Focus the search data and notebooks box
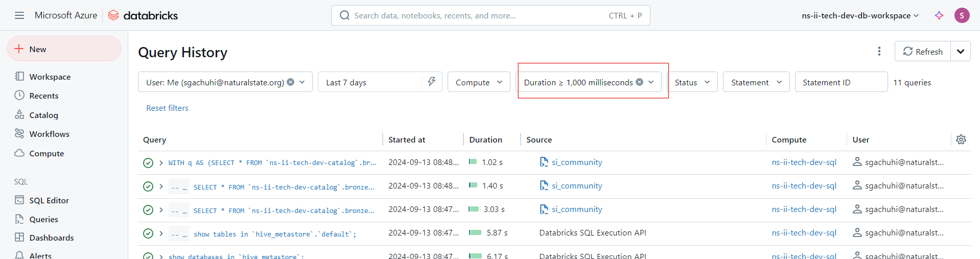Image resolution: width=980 pixels, height=259 pixels. [491, 15]
